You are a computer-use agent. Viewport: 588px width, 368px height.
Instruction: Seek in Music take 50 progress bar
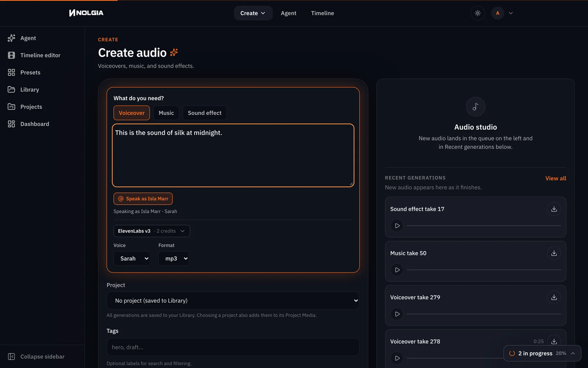484,270
